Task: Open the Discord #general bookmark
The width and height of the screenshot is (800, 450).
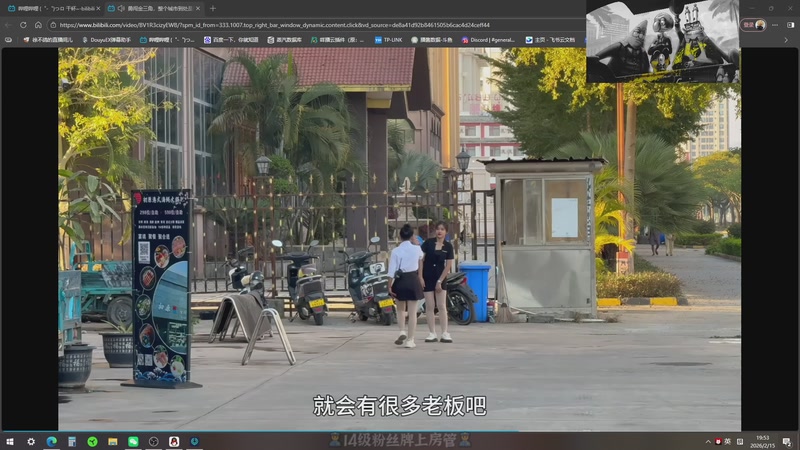Action: 488,39
